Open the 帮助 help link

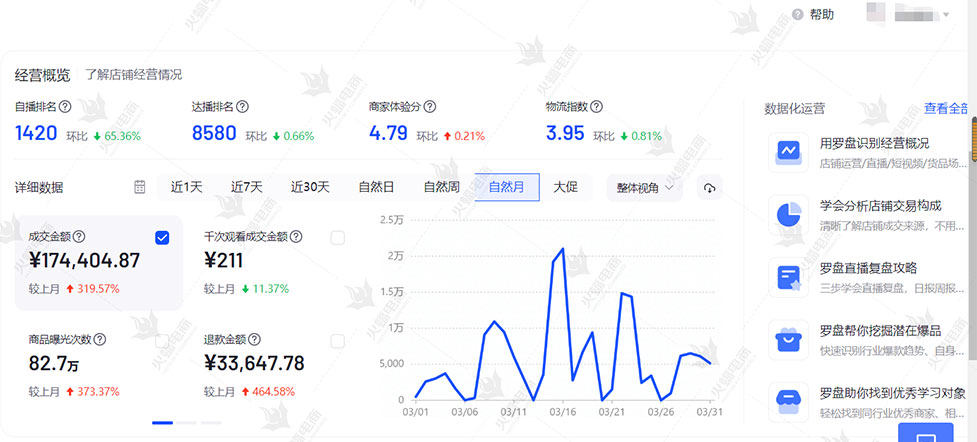tap(821, 15)
